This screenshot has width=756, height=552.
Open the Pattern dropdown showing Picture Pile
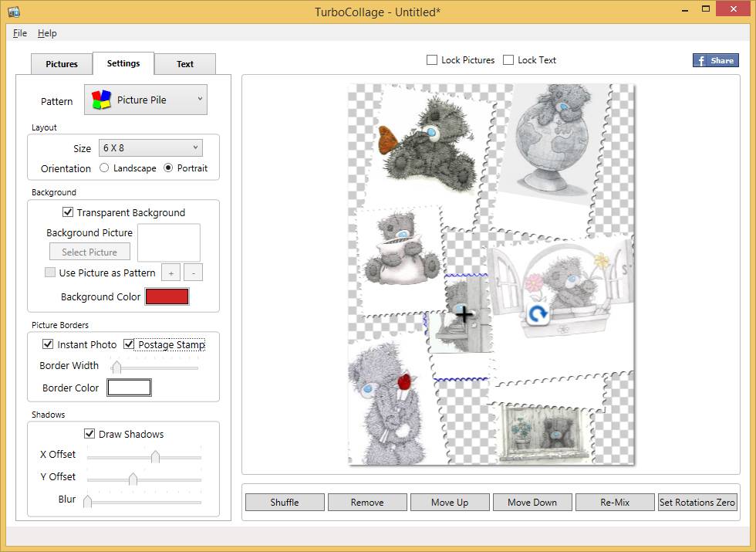tap(146, 100)
